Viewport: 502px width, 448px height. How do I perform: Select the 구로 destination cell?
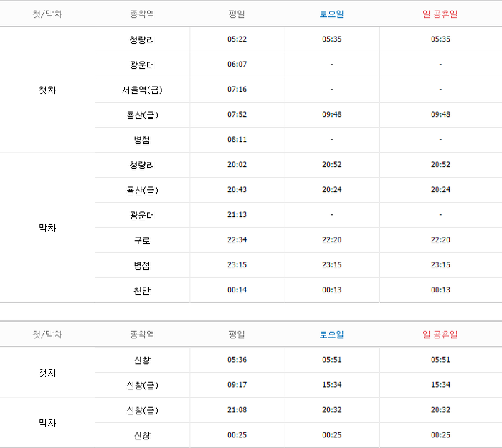coord(142,240)
